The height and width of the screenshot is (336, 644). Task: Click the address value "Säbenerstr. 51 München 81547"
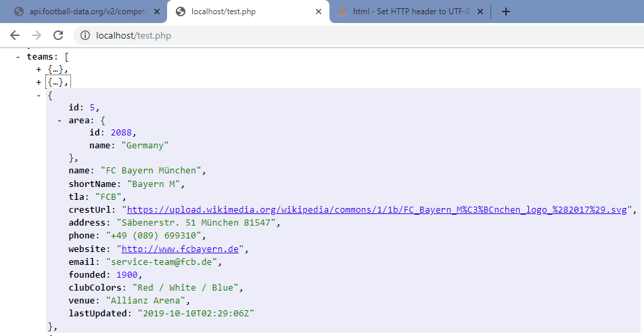pyautogui.click(x=196, y=222)
